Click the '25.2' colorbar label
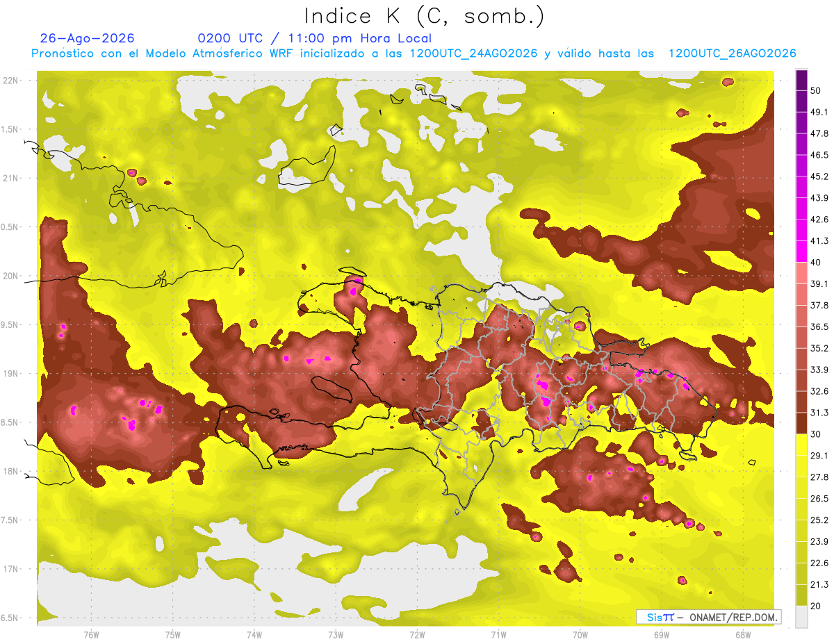The image size is (834, 644). tap(819, 520)
